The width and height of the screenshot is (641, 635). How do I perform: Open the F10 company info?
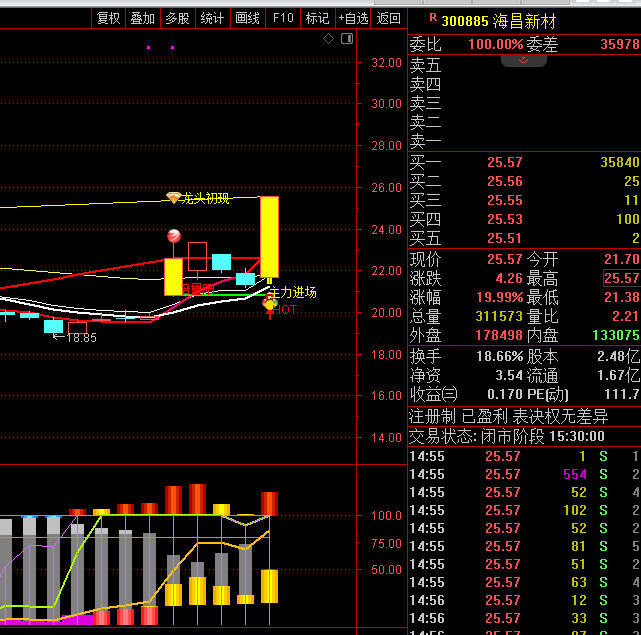(x=283, y=18)
